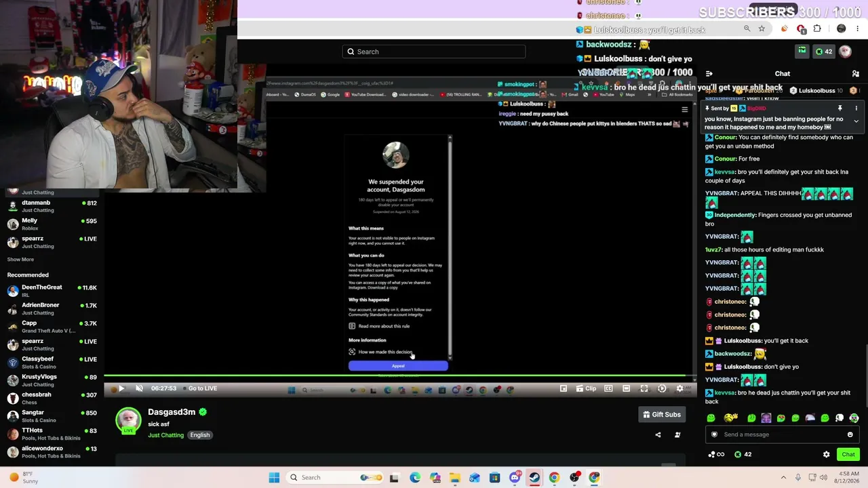Open dtanmanb channel in sidebar

[x=52, y=206]
